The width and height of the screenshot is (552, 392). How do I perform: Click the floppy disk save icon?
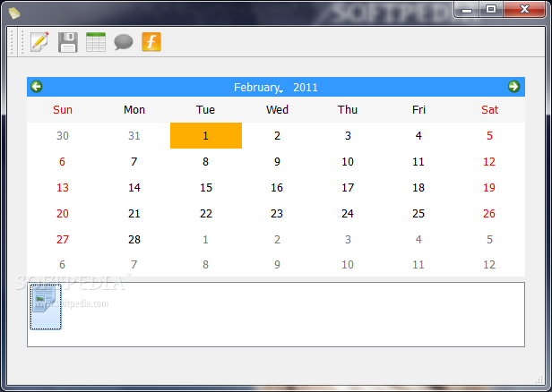point(67,42)
